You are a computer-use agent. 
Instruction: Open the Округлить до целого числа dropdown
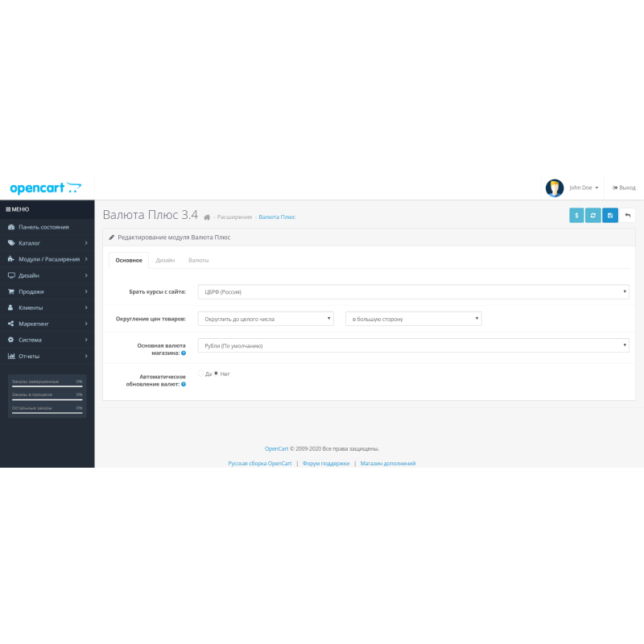coord(266,319)
